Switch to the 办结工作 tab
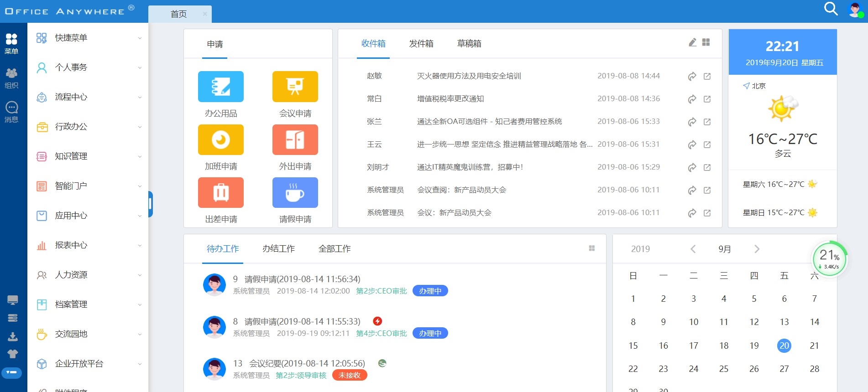868x392 pixels. [x=278, y=249]
